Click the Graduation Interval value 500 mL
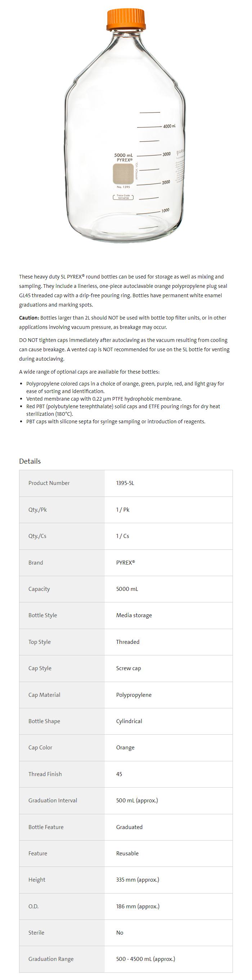Viewport: 252px width, 980px height. point(137,801)
